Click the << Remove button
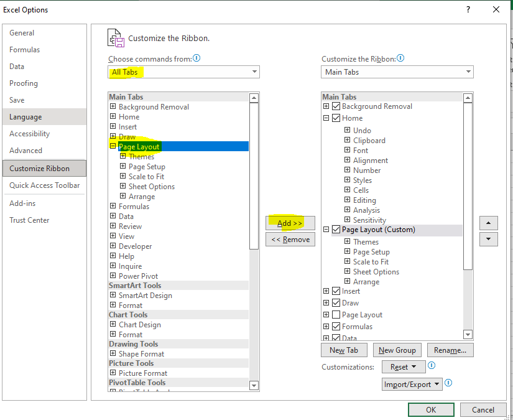Image resolution: width=513 pixels, height=420 pixels. [x=290, y=240]
